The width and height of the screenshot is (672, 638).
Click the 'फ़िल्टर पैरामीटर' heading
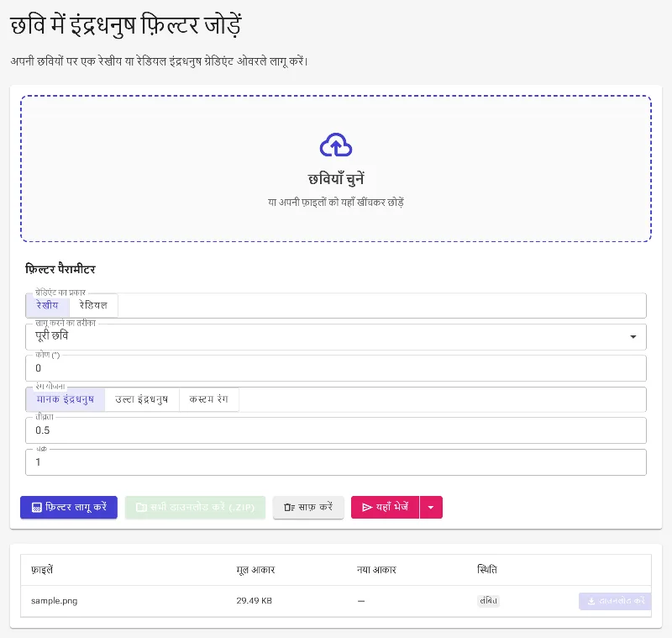60,269
